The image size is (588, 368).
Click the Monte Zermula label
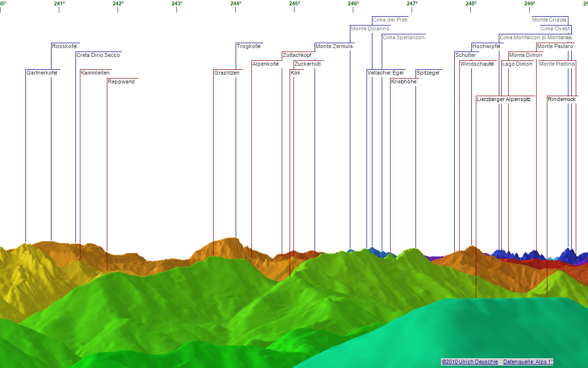pyautogui.click(x=334, y=46)
